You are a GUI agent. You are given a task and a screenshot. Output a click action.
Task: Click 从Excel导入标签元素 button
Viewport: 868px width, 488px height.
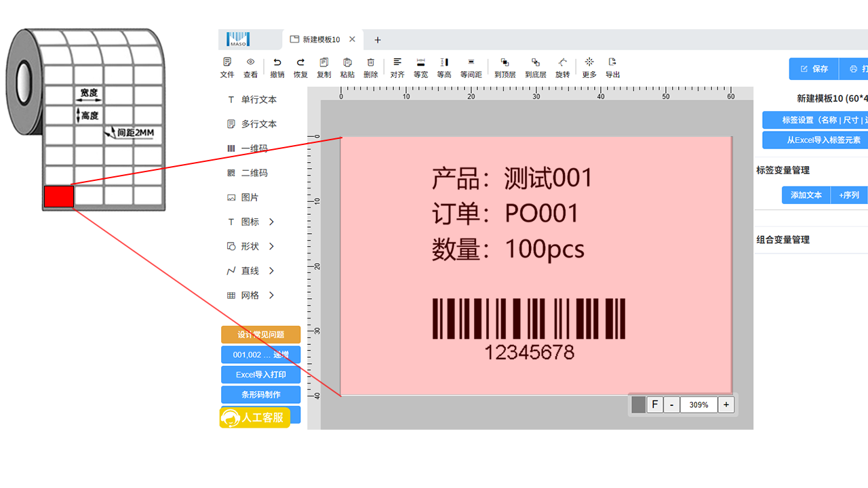(x=815, y=140)
